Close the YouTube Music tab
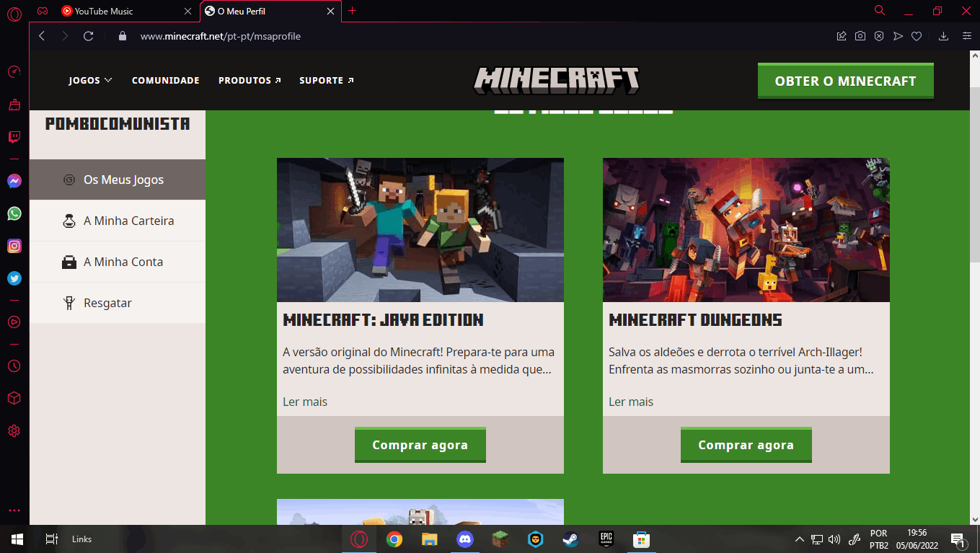Screen dimensions: 980x553 click(187, 11)
